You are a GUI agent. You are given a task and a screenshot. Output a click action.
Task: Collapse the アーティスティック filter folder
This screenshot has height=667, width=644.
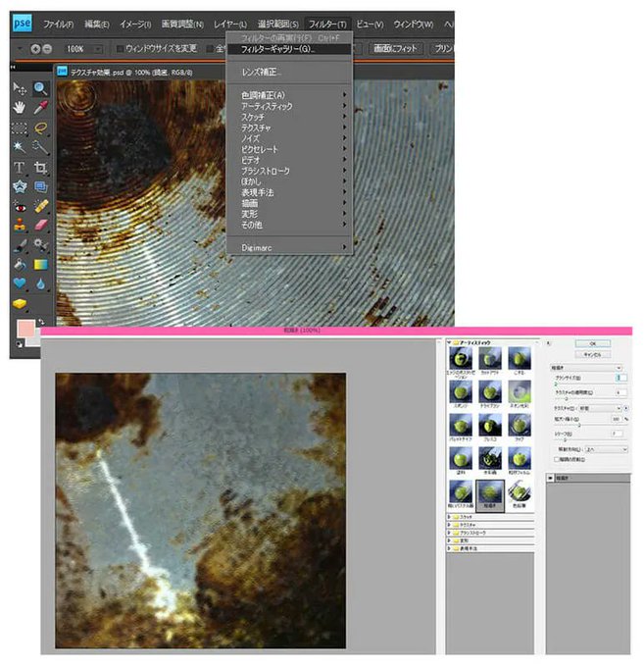click(449, 342)
